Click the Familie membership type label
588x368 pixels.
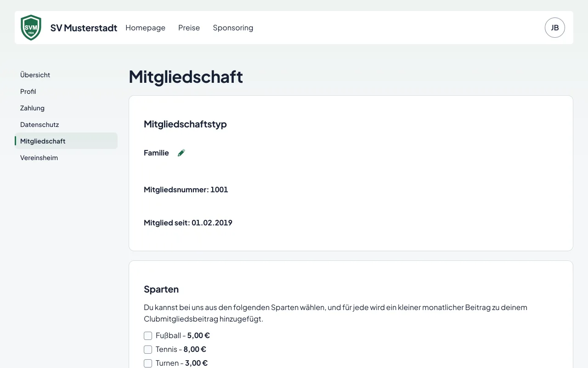(156, 153)
